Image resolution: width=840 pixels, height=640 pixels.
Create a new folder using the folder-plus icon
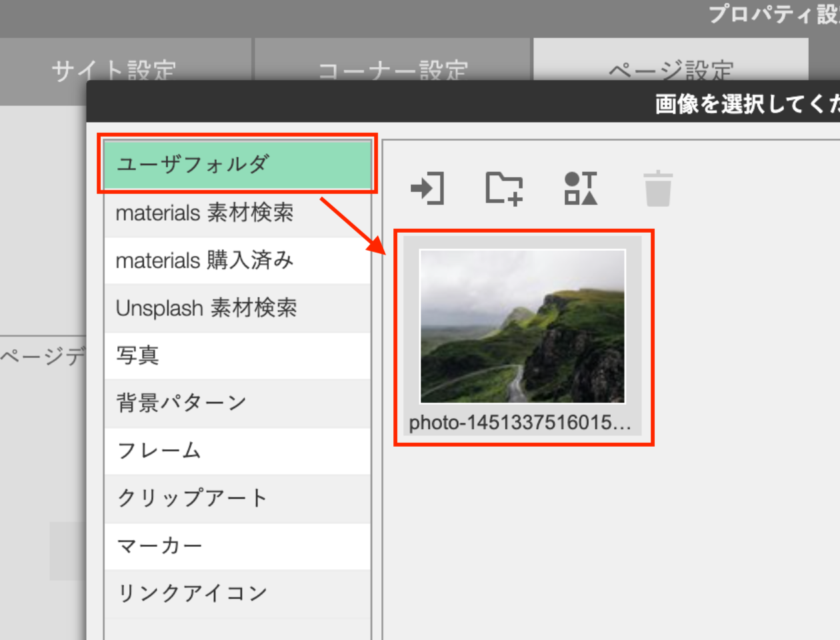[504, 189]
